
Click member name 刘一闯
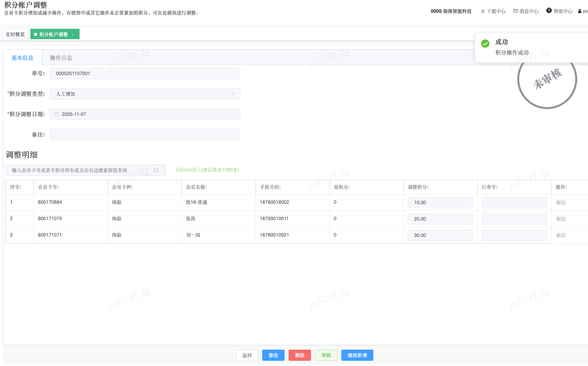pos(193,235)
